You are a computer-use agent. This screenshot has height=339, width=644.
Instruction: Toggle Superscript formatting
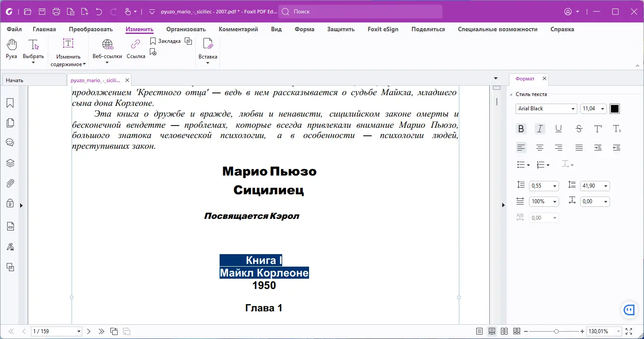click(x=598, y=129)
